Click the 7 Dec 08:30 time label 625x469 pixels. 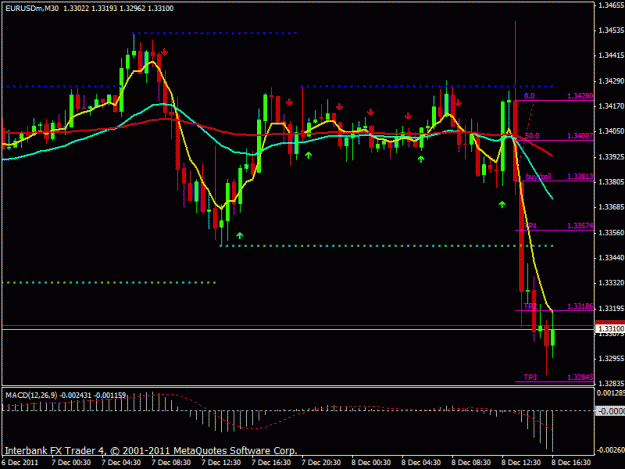(171, 463)
